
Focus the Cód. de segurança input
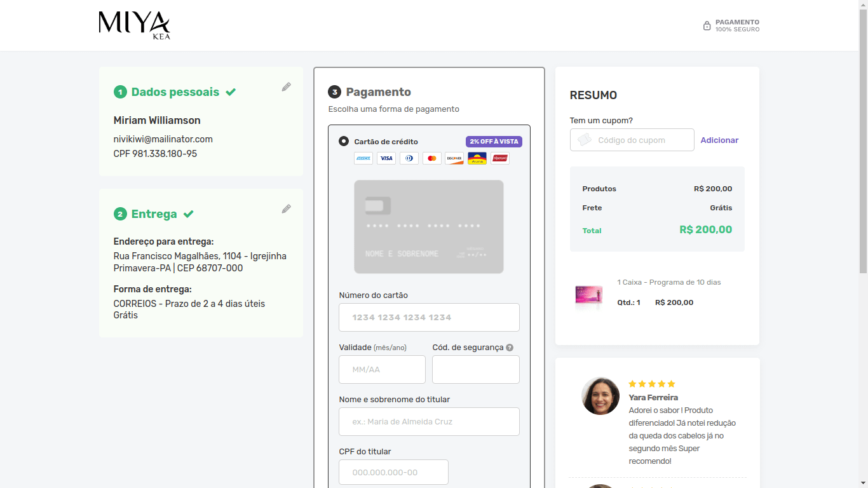tap(475, 369)
